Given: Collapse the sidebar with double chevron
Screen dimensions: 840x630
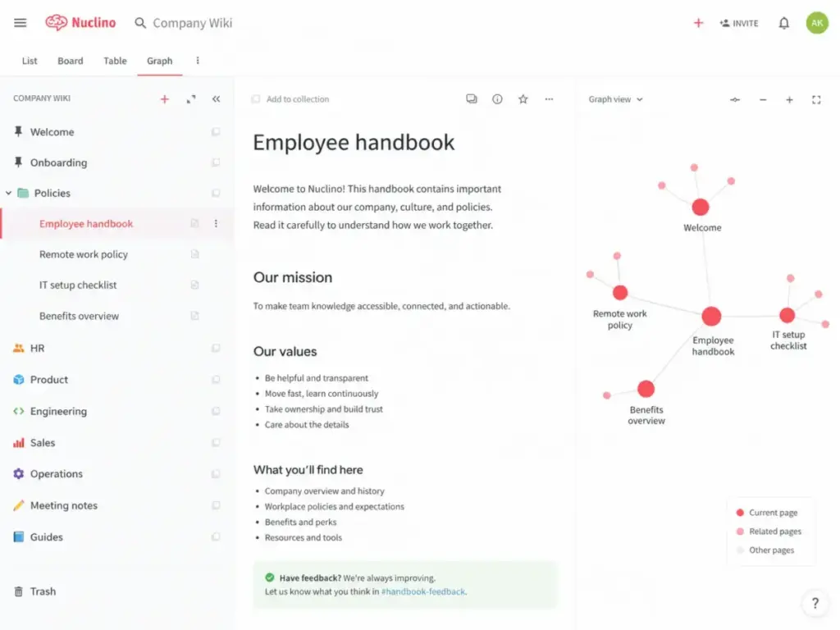Looking at the screenshot, I should click(216, 99).
